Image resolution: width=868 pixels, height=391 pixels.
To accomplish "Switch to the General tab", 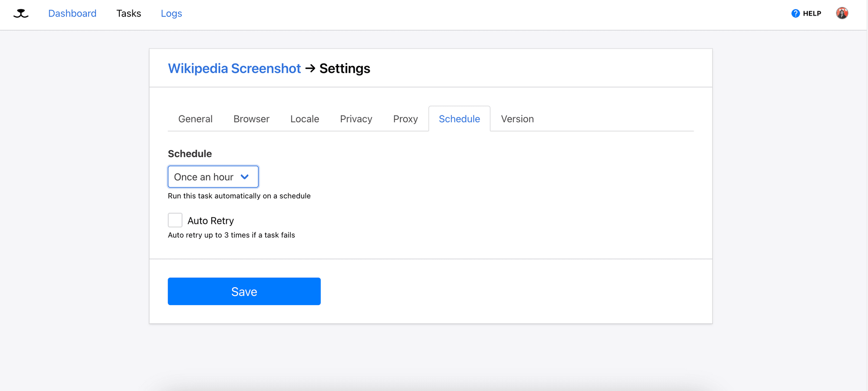I will tap(195, 119).
